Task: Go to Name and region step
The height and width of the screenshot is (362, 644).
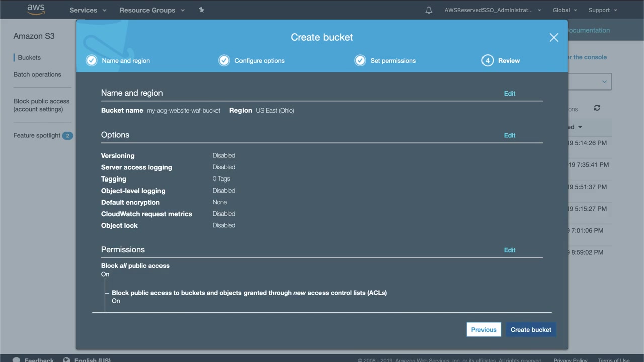Action: pyautogui.click(x=126, y=61)
